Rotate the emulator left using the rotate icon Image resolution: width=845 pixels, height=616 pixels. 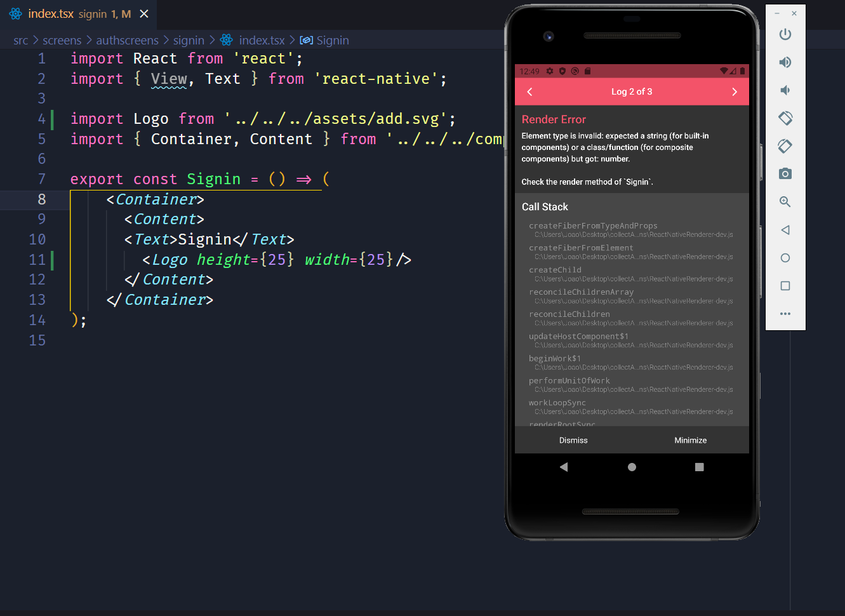(x=785, y=118)
